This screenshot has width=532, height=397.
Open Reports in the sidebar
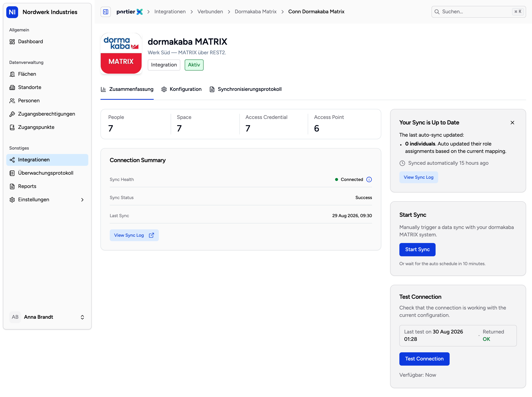click(x=47, y=186)
